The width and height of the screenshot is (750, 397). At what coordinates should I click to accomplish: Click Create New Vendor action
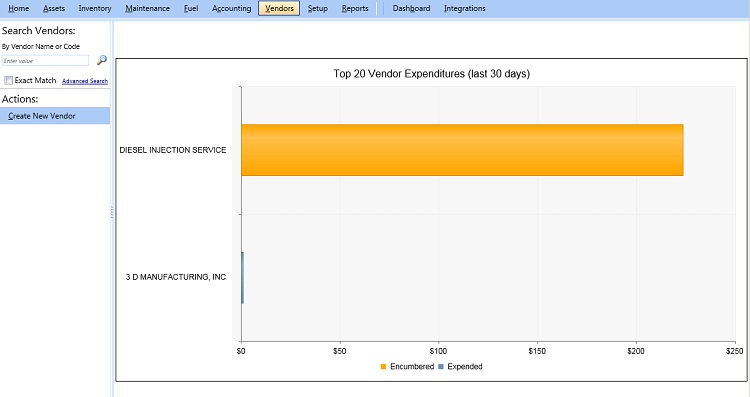tap(55, 116)
